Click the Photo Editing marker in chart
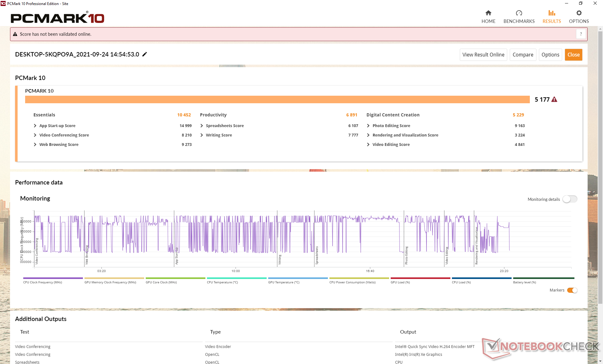 point(406,255)
